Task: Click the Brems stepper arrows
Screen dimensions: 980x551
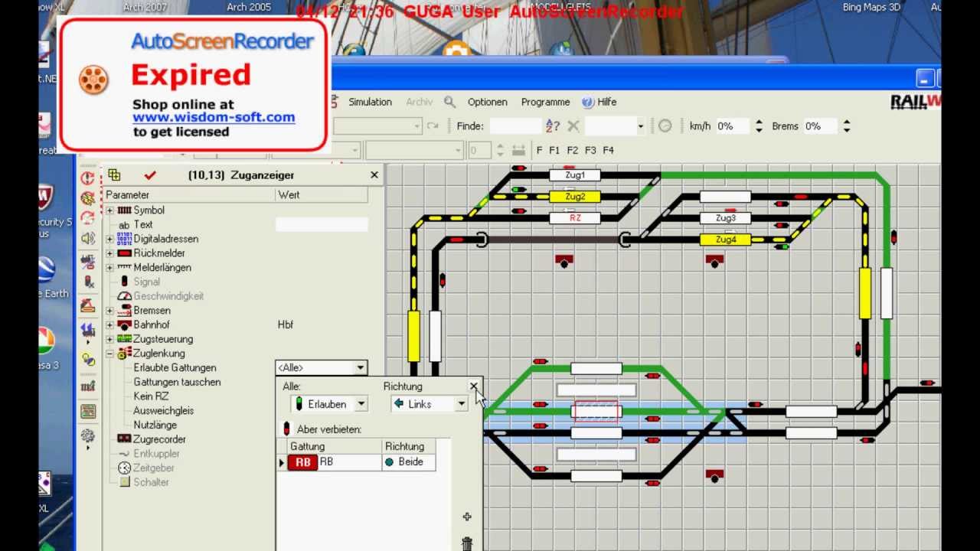Action: pos(846,126)
